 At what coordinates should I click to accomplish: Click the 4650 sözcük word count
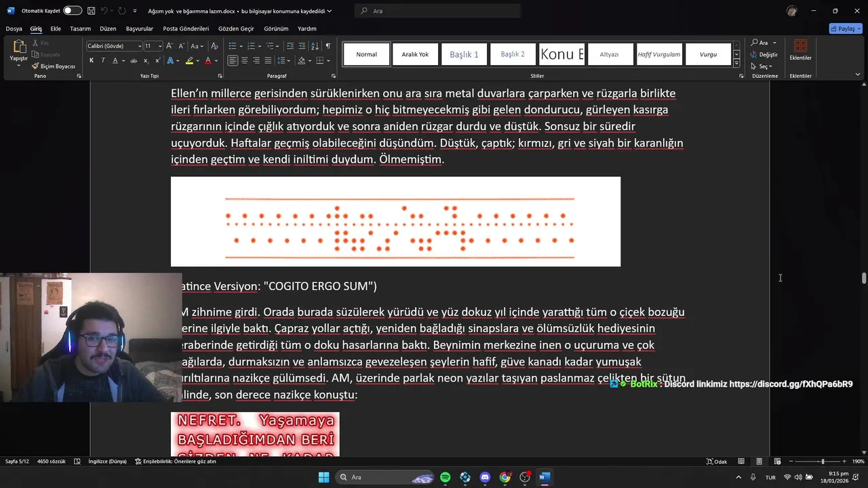tap(52, 462)
